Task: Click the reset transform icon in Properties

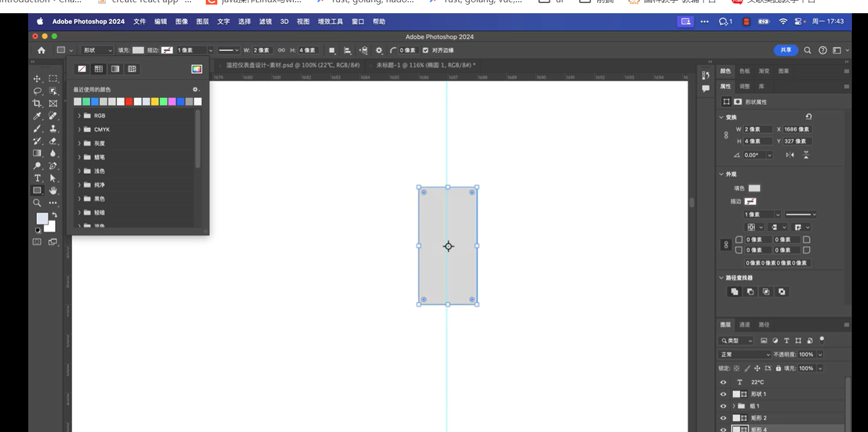Action: click(809, 116)
